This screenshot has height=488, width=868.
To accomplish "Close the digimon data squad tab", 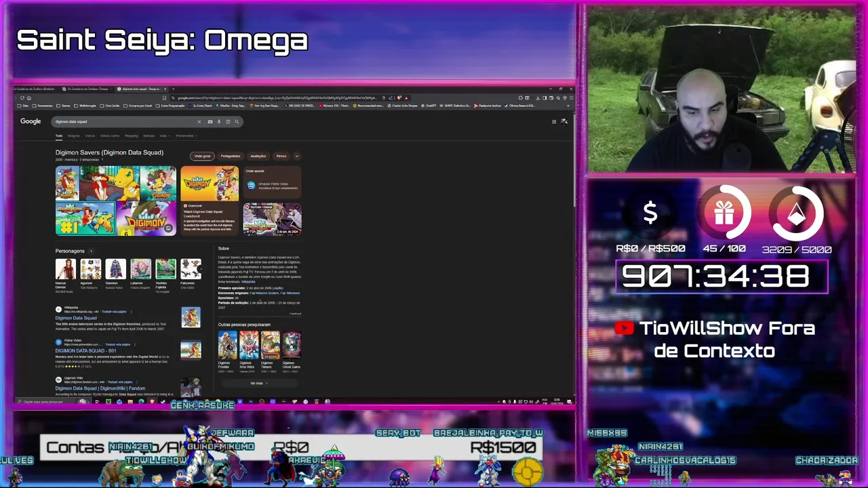I will (x=165, y=89).
